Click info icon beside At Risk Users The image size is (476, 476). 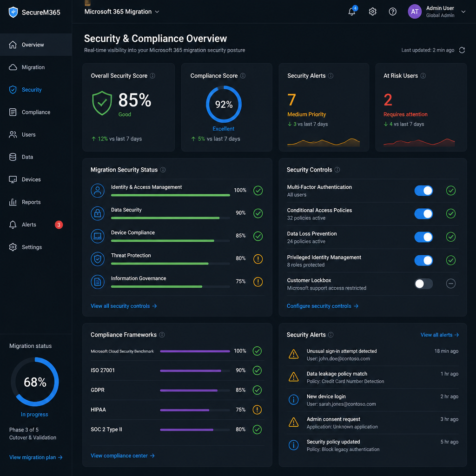pyautogui.click(x=423, y=76)
